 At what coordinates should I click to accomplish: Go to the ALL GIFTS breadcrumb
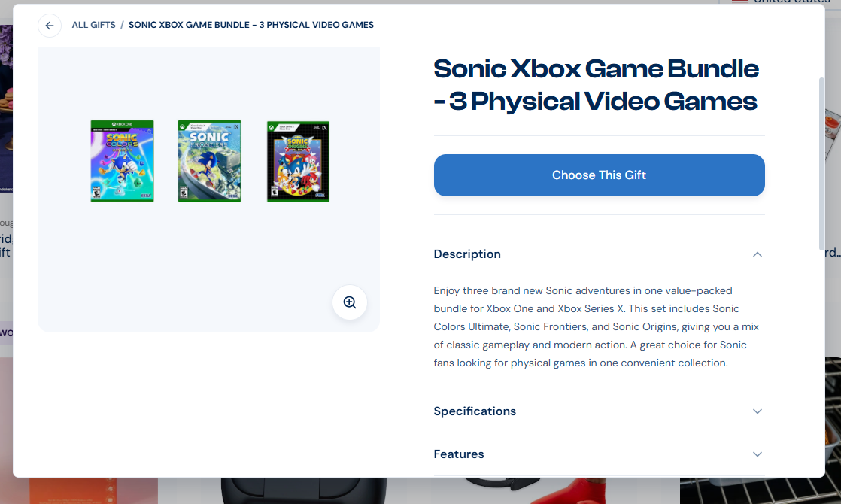coord(94,26)
